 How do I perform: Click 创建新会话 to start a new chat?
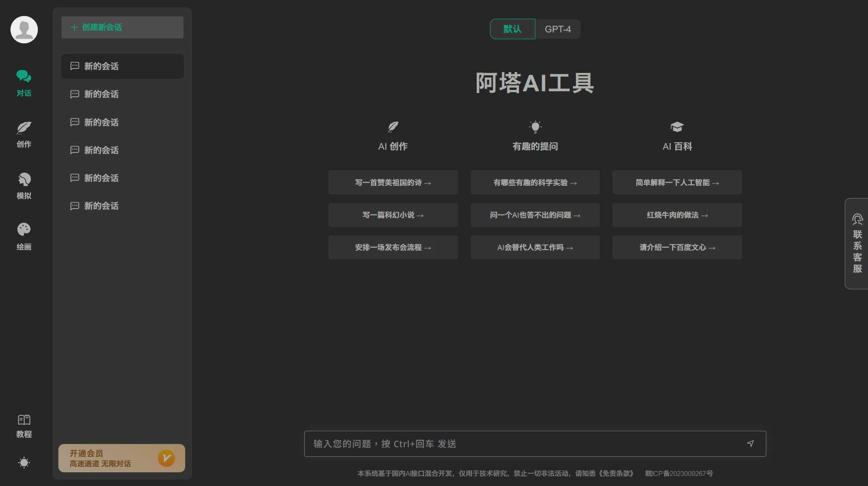coord(122,27)
